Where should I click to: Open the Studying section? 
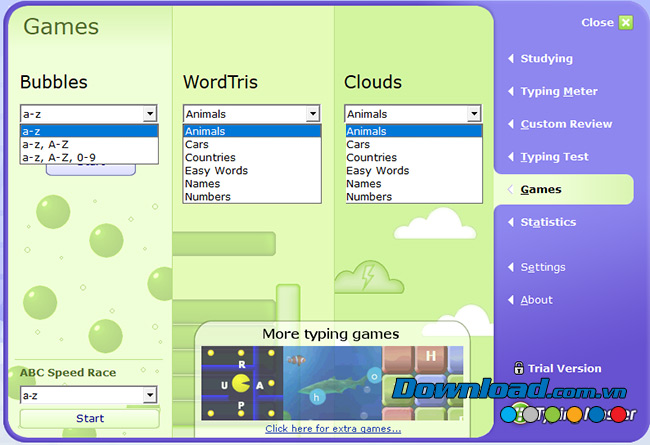(x=546, y=59)
